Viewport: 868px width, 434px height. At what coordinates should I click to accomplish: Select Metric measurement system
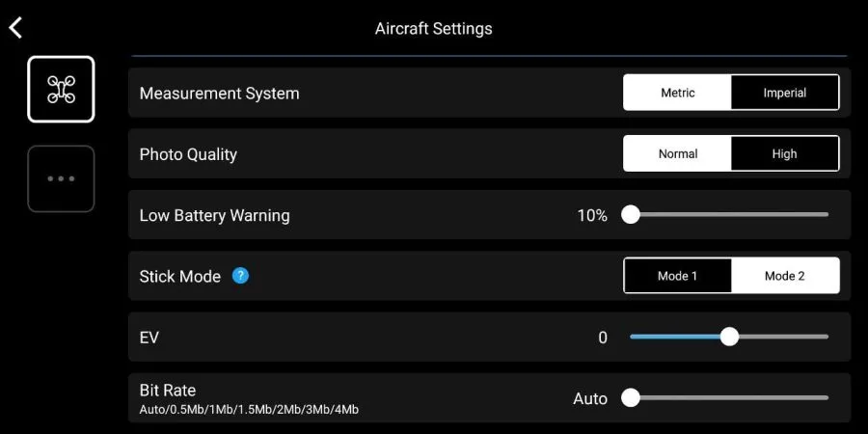(x=678, y=93)
